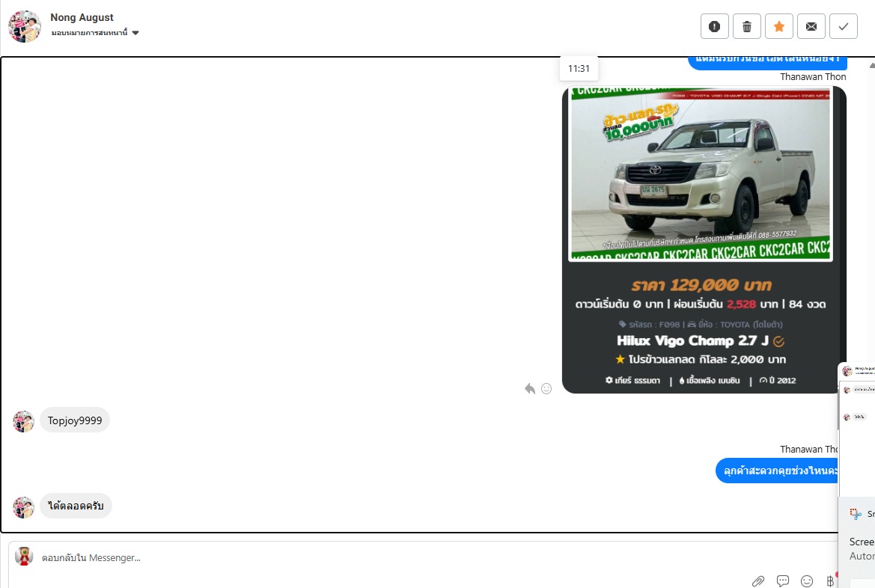Open emoji picker in reply box

click(807, 581)
